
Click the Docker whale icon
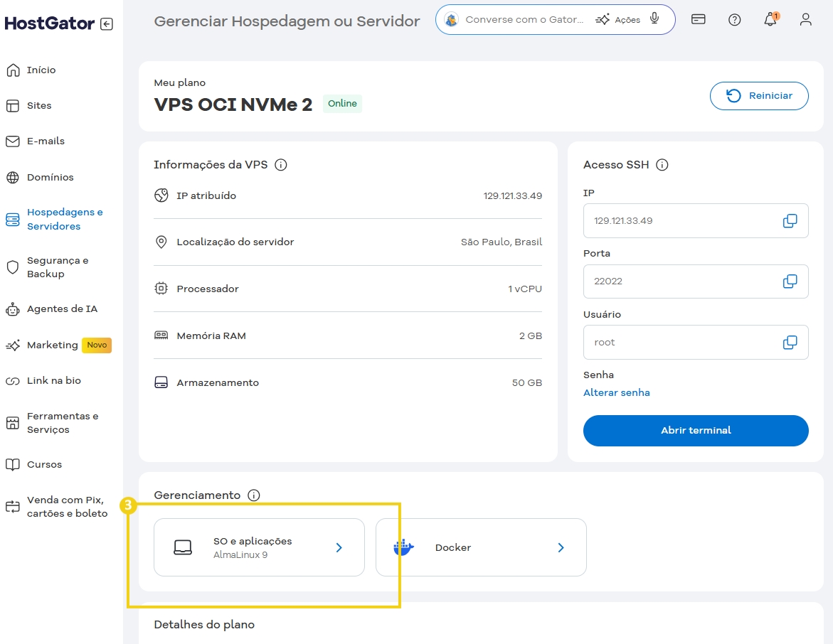point(403,547)
